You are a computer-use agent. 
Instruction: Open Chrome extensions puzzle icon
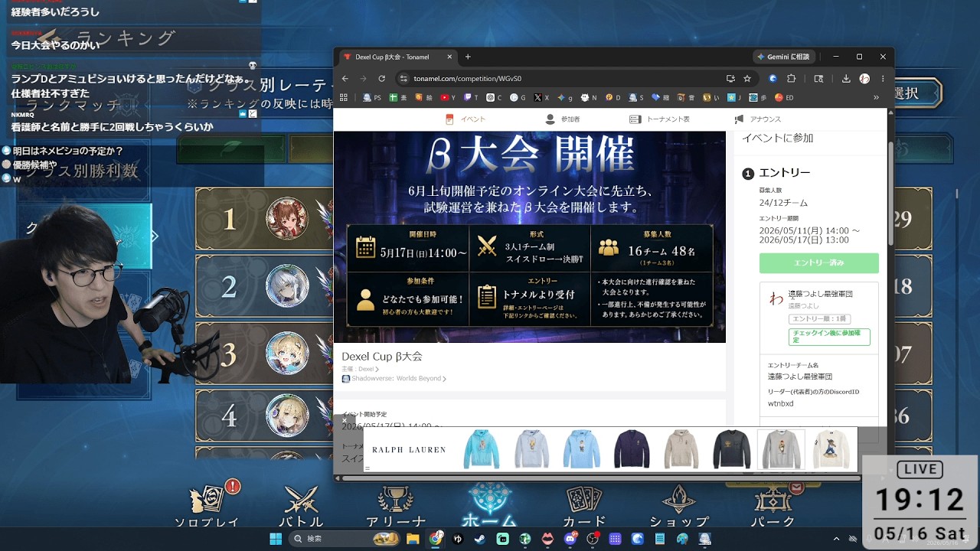tap(792, 78)
